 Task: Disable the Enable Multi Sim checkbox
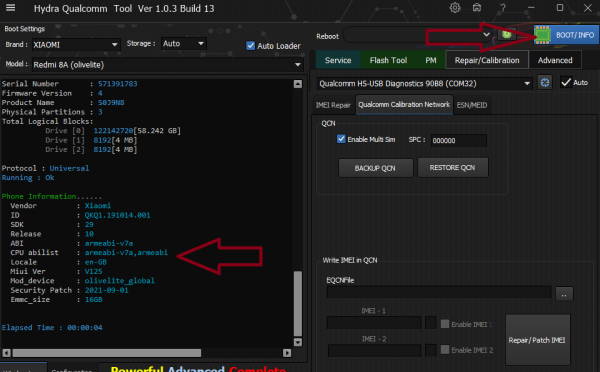click(341, 139)
